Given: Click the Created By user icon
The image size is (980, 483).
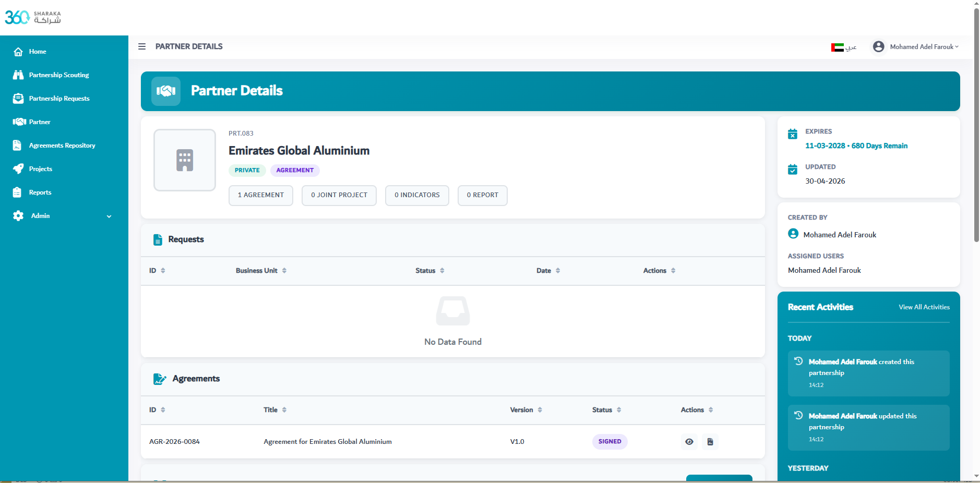Looking at the screenshot, I should pos(793,234).
